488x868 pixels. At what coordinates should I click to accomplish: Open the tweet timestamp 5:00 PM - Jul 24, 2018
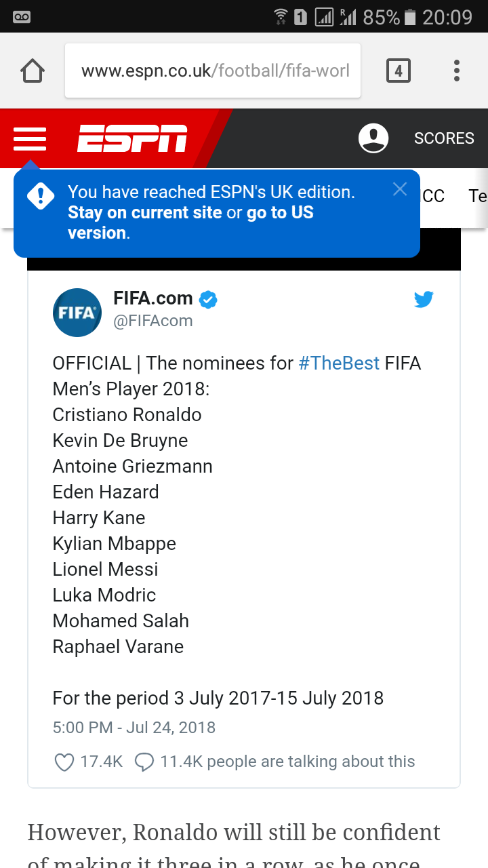(x=134, y=728)
